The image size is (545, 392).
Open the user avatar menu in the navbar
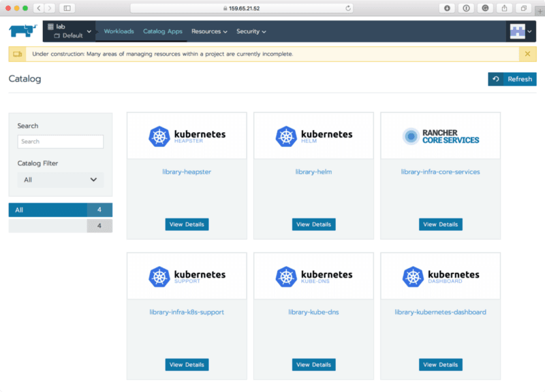point(518,31)
